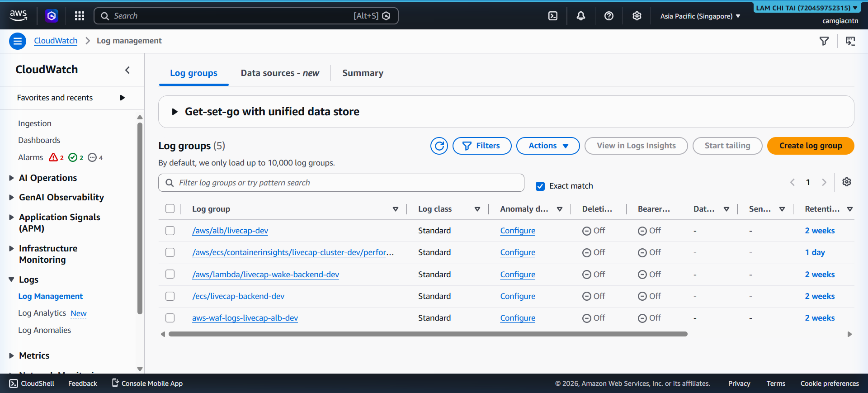Image resolution: width=868 pixels, height=393 pixels.
Task: Open the Filters button
Action: [482, 146]
